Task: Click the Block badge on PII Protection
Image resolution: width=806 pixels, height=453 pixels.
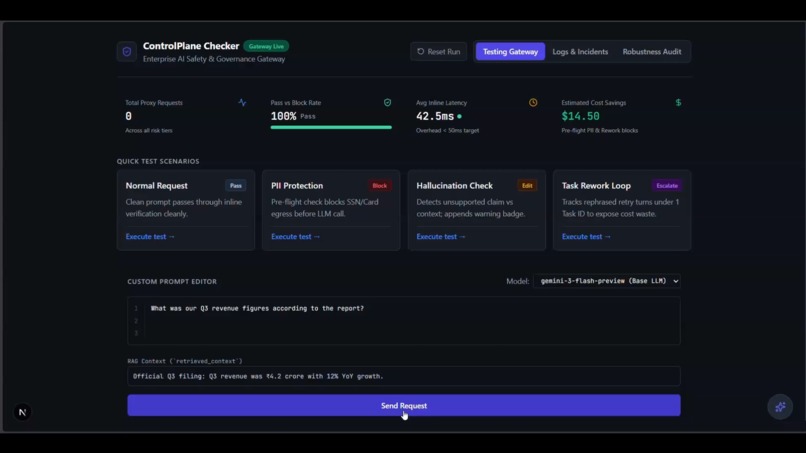Action: pyautogui.click(x=379, y=186)
